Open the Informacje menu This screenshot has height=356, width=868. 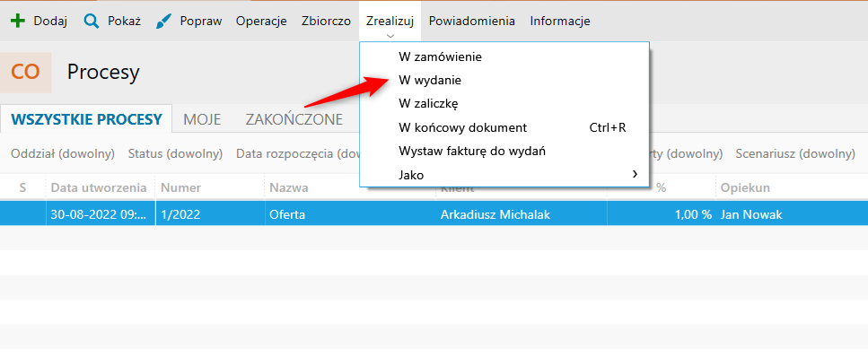point(560,21)
